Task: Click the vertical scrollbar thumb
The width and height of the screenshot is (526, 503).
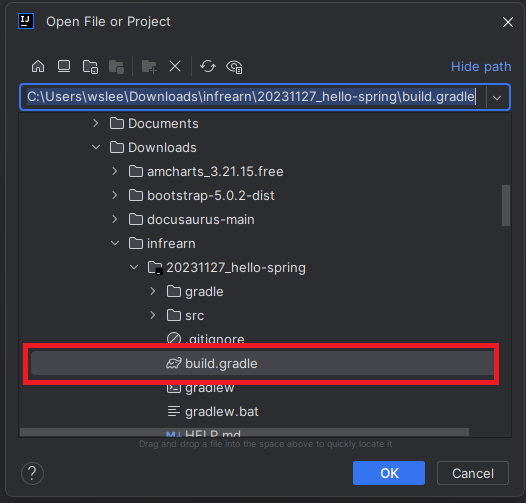Action: (x=506, y=205)
